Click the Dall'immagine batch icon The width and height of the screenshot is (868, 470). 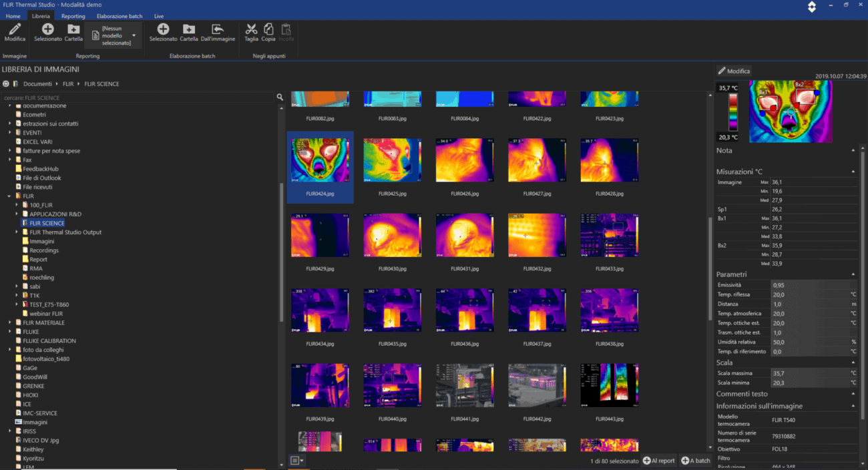point(218,29)
